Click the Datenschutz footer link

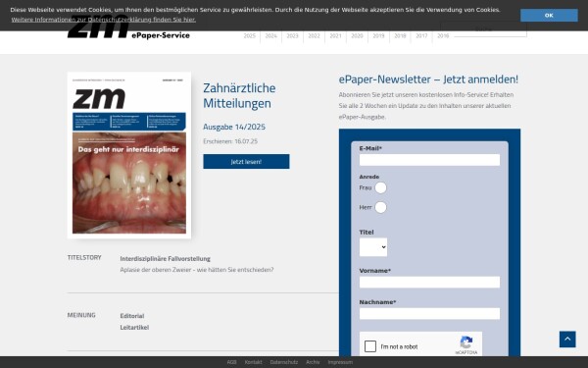click(x=284, y=362)
